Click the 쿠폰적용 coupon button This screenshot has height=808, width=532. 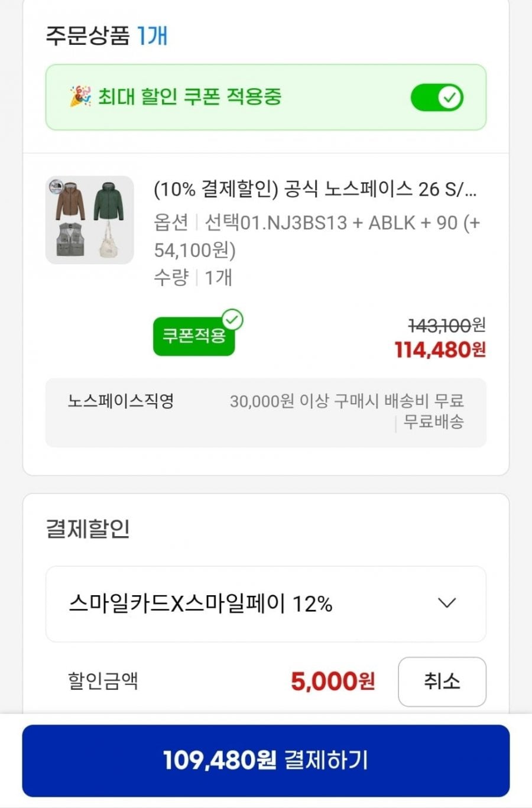click(x=193, y=337)
